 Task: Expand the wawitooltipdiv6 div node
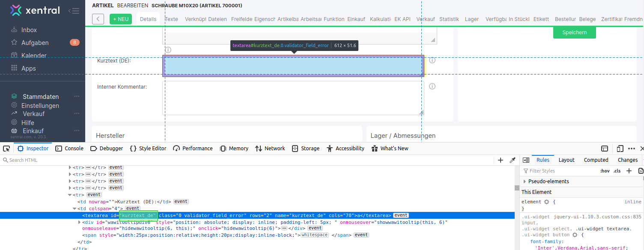(x=79, y=222)
